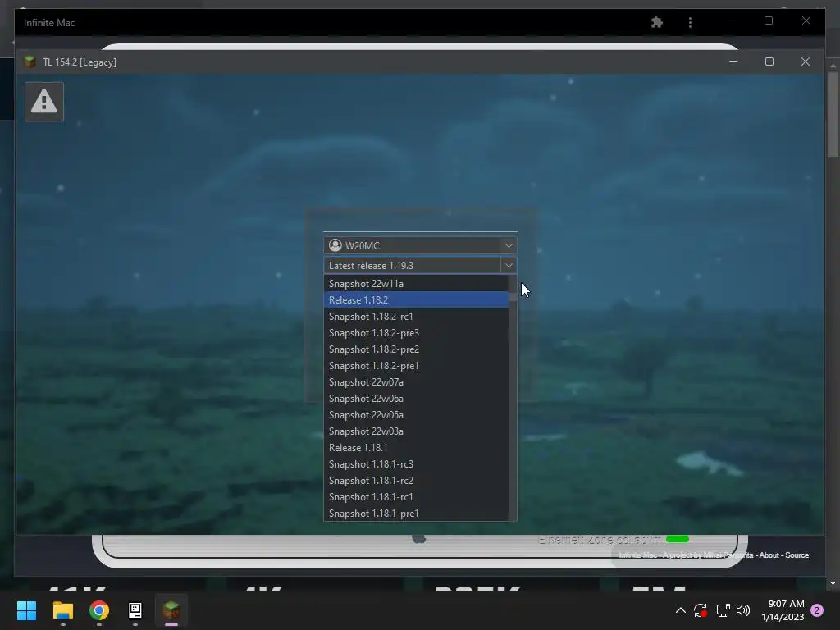Click the version list scrollbar thumb

point(513,296)
